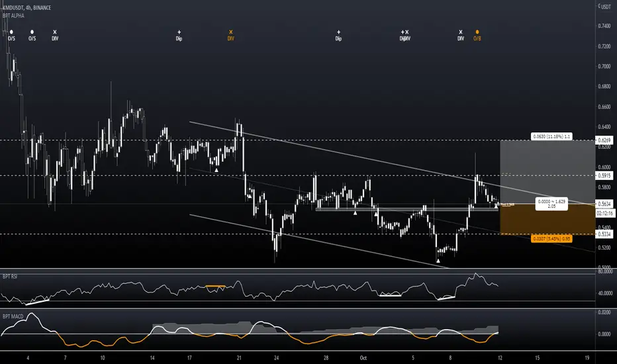Click the 21 label on the date axis
Viewport: 617px width, 364px height.
point(239,357)
